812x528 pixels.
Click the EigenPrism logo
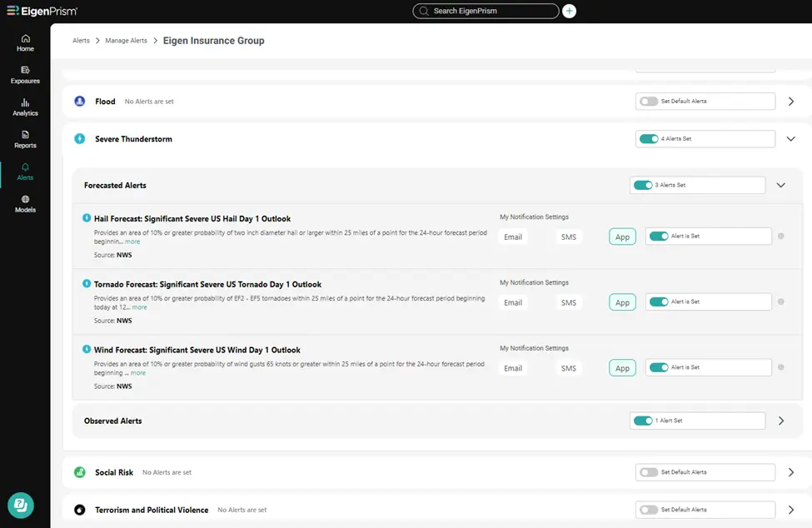(42, 11)
